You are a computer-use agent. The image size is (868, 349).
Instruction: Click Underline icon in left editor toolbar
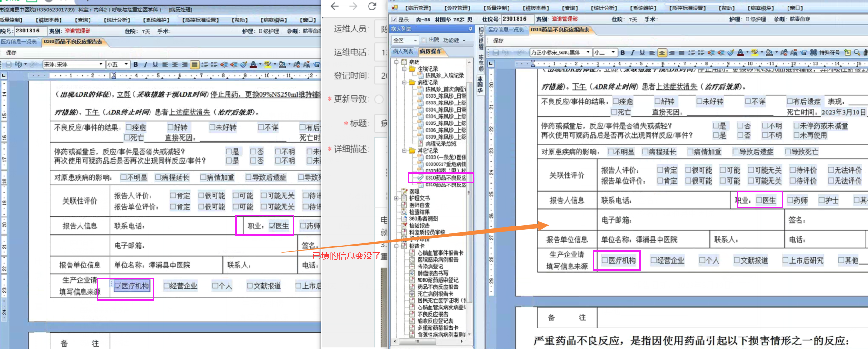155,64
